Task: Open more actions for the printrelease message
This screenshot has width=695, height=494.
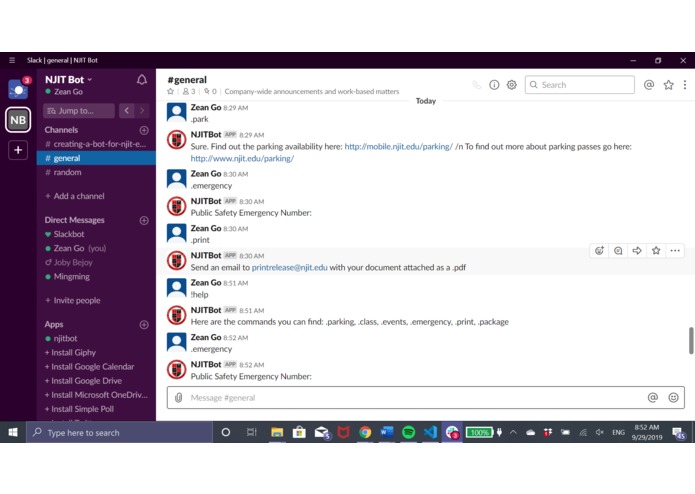Action: [675, 251]
